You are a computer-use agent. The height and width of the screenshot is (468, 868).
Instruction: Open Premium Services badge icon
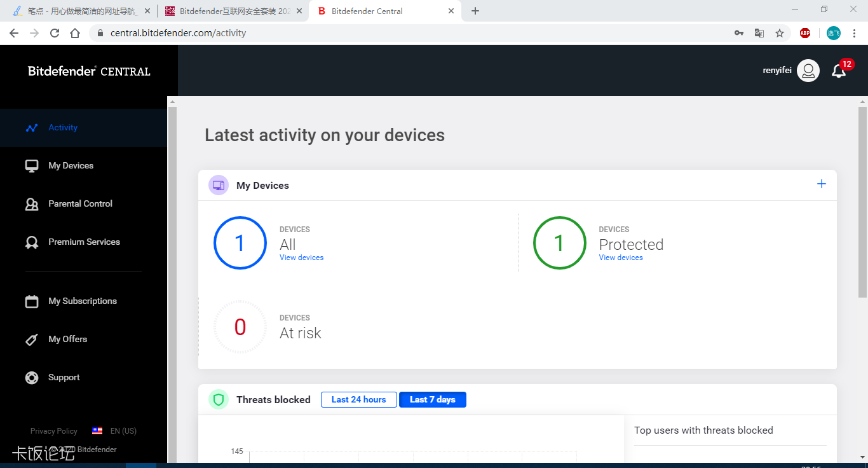coord(32,242)
